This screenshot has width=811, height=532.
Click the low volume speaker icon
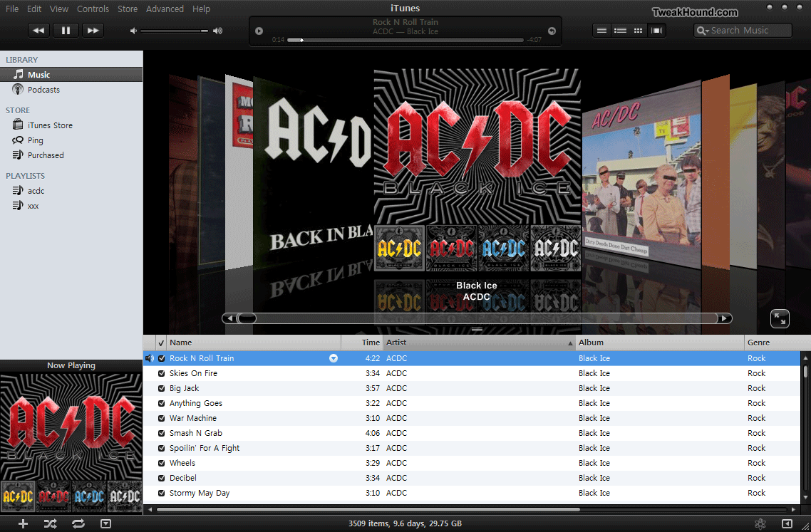(x=133, y=31)
